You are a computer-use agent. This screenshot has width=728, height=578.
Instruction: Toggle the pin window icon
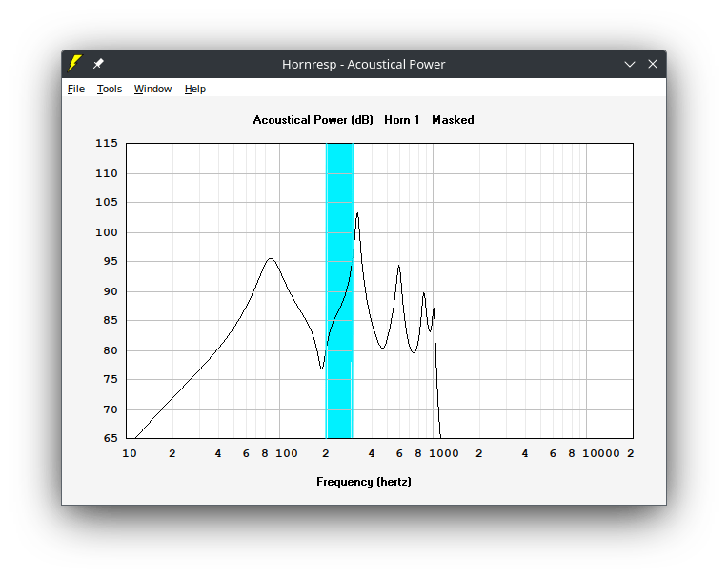[98, 64]
